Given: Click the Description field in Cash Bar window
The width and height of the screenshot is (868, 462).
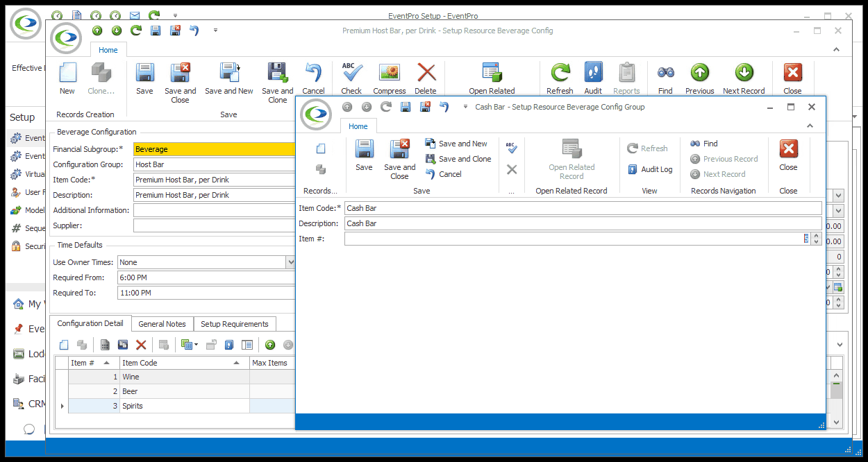Looking at the screenshot, I should [583, 223].
